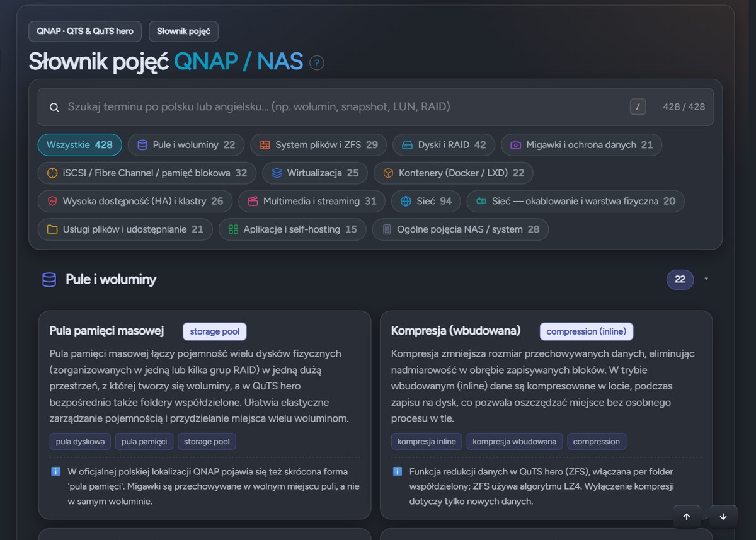Click the Pule i woluminy section title
Image resolution: width=756 pixels, height=540 pixels.
pyautogui.click(x=111, y=280)
